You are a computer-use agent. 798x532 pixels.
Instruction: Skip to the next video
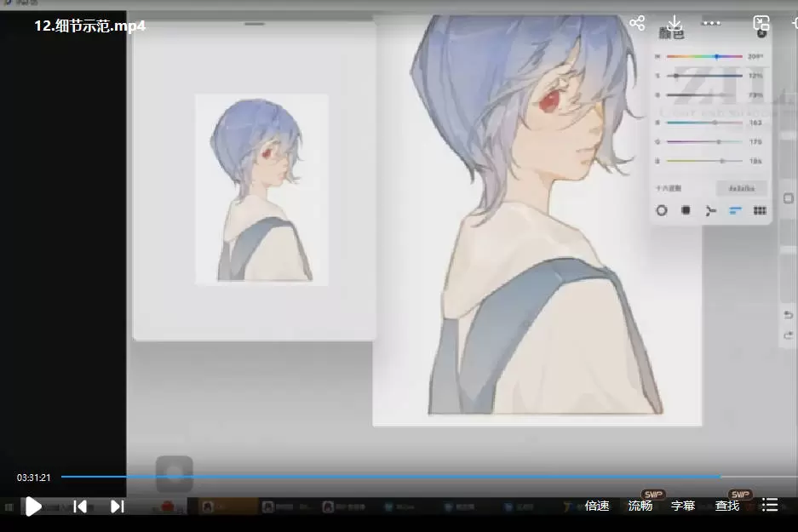coord(117,506)
